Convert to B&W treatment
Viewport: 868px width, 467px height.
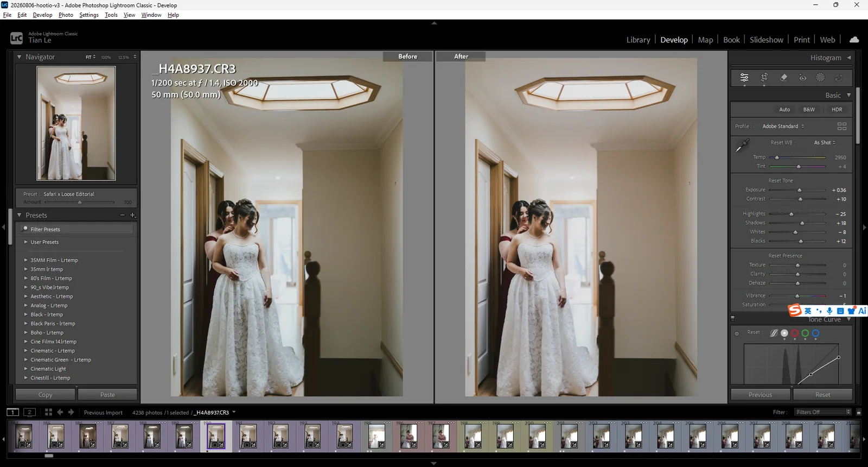[x=809, y=110]
